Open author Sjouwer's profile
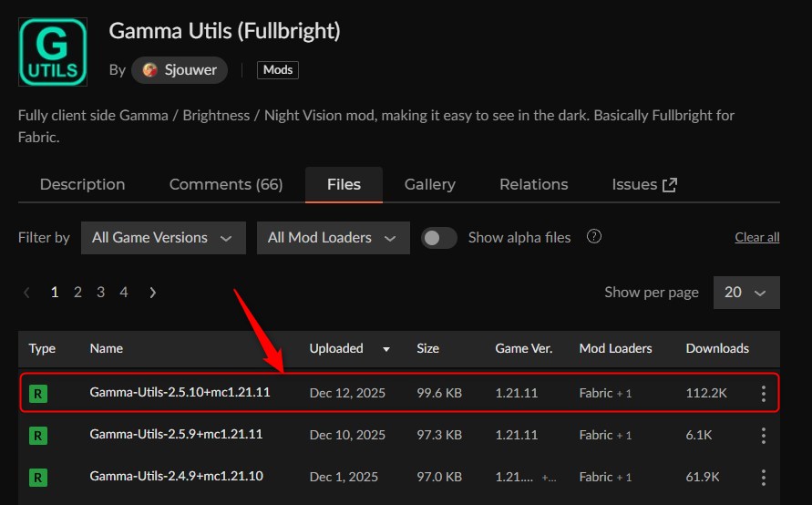Viewport: 812px width, 505px height. (x=180, y=70)
